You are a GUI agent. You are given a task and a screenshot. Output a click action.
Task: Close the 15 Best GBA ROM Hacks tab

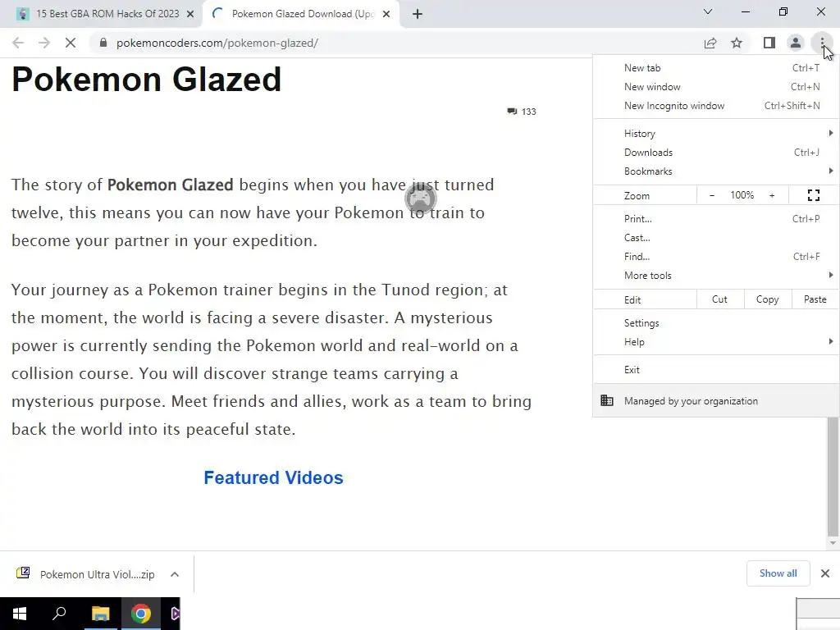tap(190, 14)
